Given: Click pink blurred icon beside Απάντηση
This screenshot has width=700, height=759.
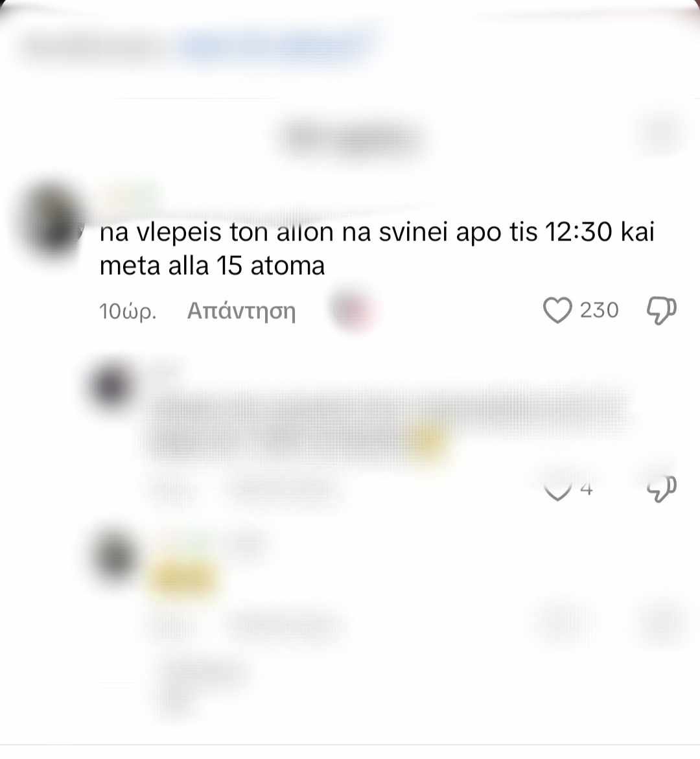Looking at the screenshot, I should click(x=355, y=310).
